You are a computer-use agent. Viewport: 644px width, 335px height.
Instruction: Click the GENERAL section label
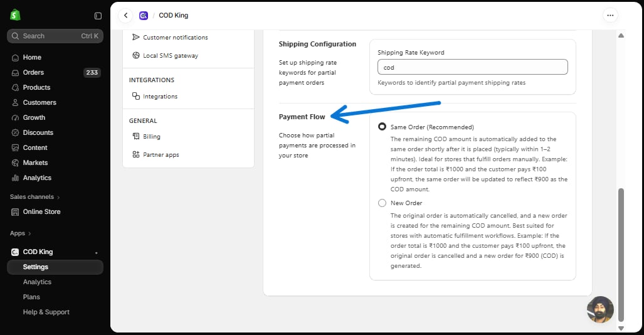[x=143, y=121]
